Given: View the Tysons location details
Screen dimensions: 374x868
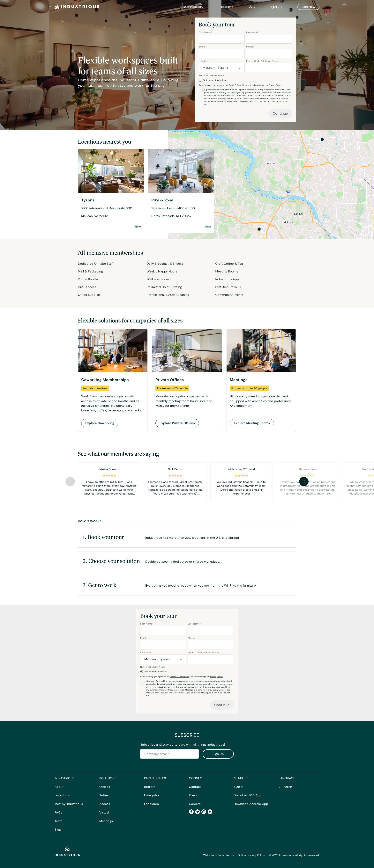Looking at the screenshot, I should tap(138, 226).
